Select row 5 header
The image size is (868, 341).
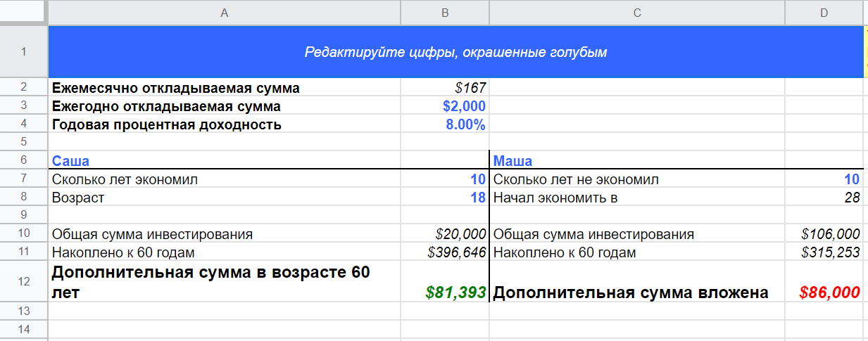[x=23, y=142]
